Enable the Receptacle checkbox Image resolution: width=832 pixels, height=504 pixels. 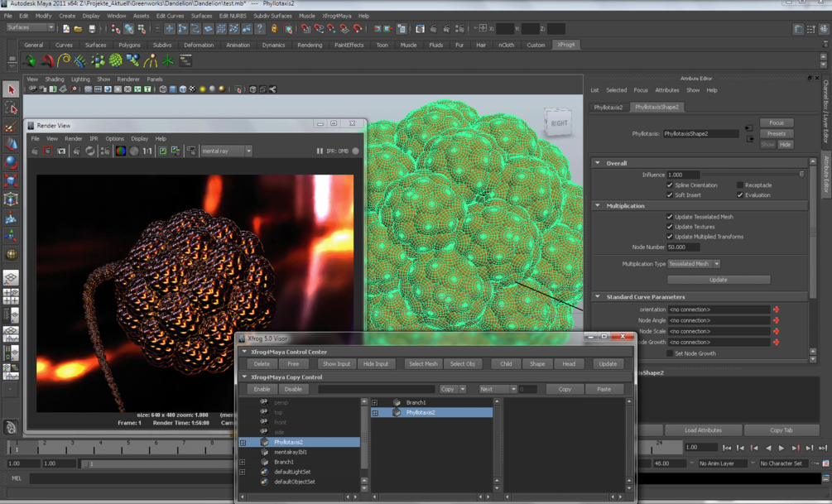[x=740, y=185]
